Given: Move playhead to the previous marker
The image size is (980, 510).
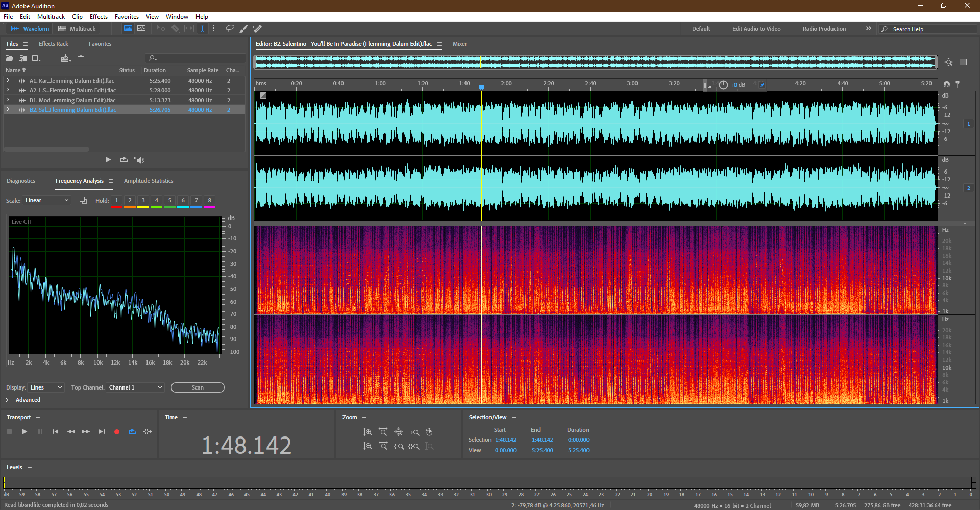Looking at the screenshot, I should pos(55,432).
